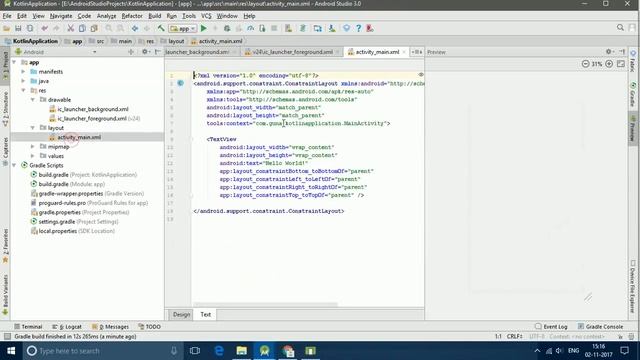
Task: Click the Profile app icon
Action: coord(251,29)
